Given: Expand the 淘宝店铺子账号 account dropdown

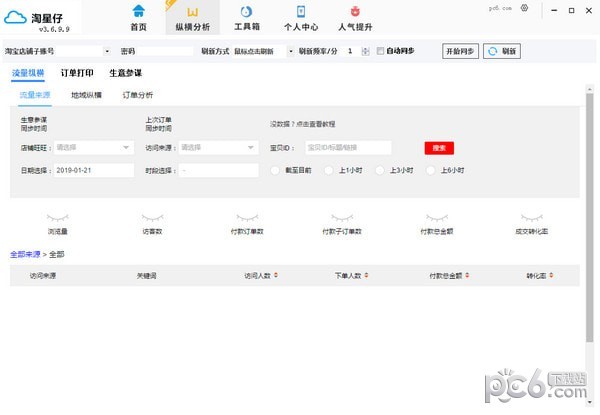Looking at the screenshot, I should (x=107, y=51).
